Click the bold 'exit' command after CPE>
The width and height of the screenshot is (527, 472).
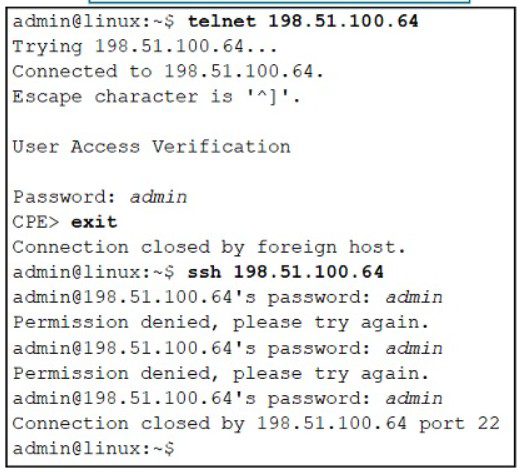(x=94, y=222)
